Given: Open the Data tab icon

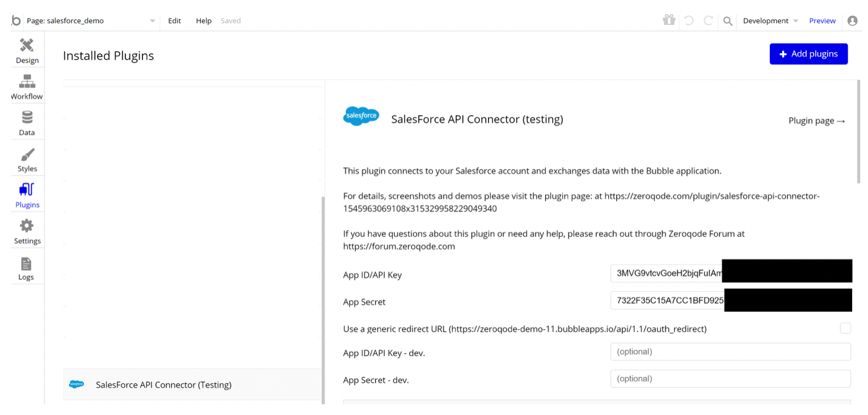Looking at the screenshot, I should click(x=27, y=117).
